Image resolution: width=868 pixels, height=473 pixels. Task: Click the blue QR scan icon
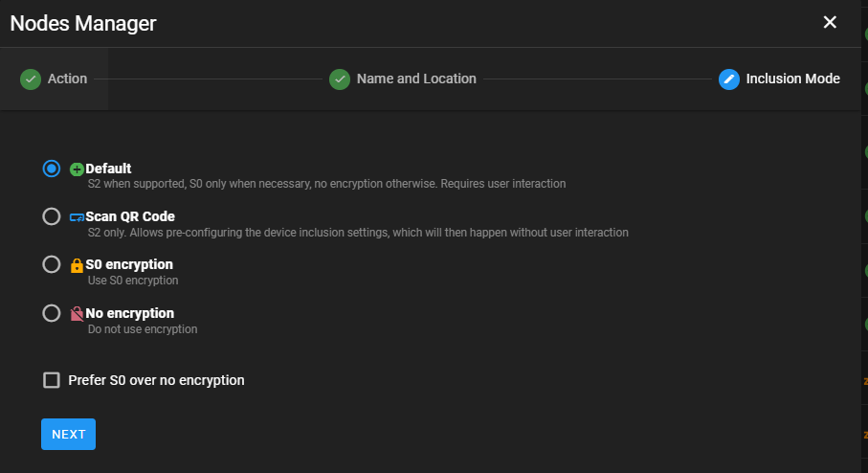click(78, 217)
